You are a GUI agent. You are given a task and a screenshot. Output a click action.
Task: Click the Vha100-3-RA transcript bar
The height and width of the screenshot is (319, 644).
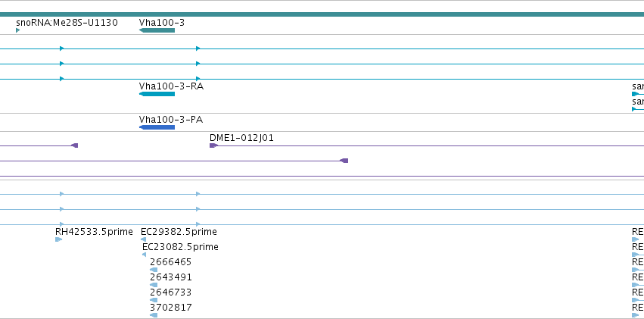(157, 94)
